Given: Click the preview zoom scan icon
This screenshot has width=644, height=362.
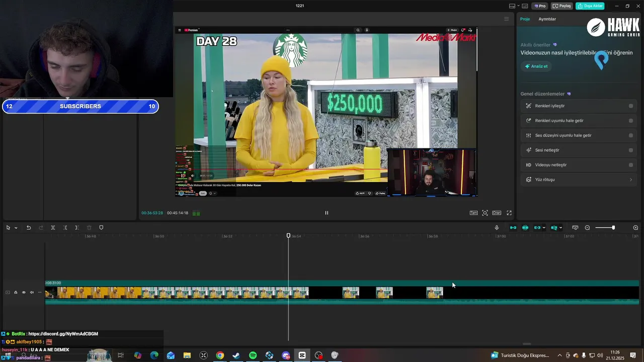Looking at the screenshot, I should [485, 213].
